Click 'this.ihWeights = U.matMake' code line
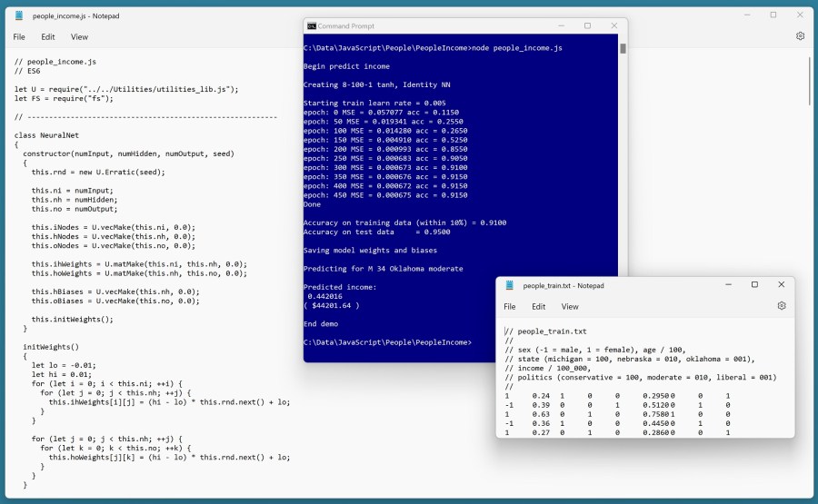 (x=139, y=264)
